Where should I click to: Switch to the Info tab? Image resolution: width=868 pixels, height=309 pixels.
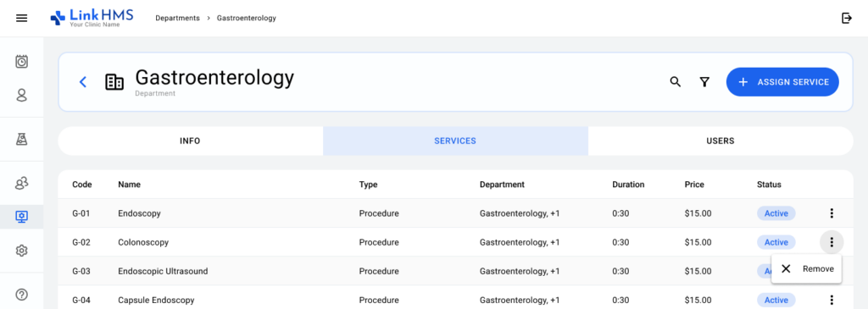[x=190, y=141]
